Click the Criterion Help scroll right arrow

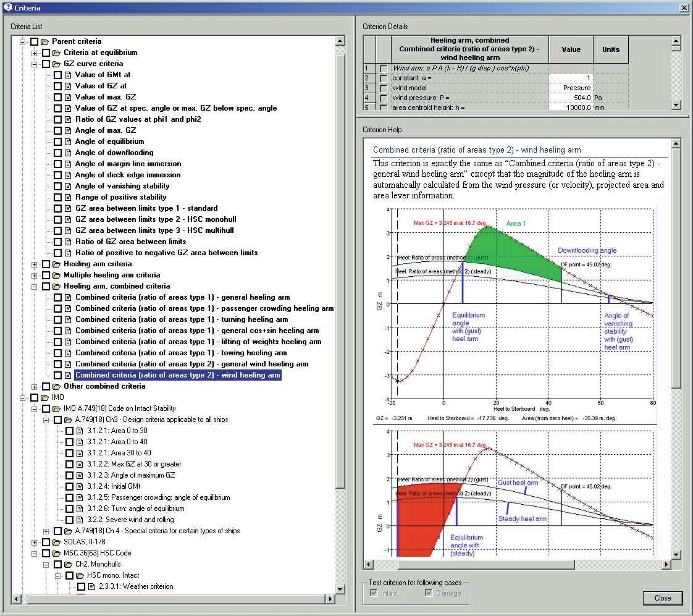(666, 564)
